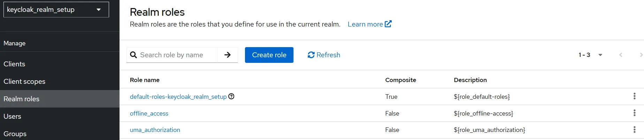This screenshot has width=644, height=140.
Task: Open the default-roles-keycloak_realm_setup role
Action: pyautogui.click(x=178, y=97)
